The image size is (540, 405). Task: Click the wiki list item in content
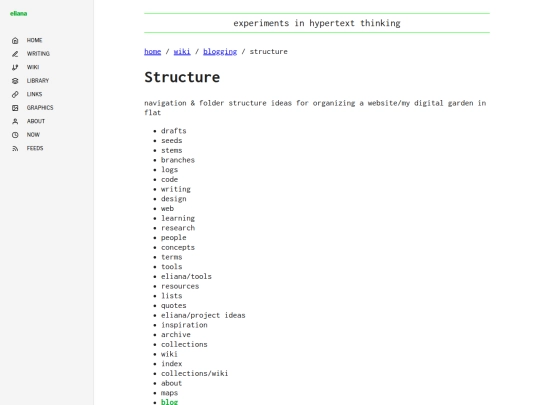(x=169, y=354)
